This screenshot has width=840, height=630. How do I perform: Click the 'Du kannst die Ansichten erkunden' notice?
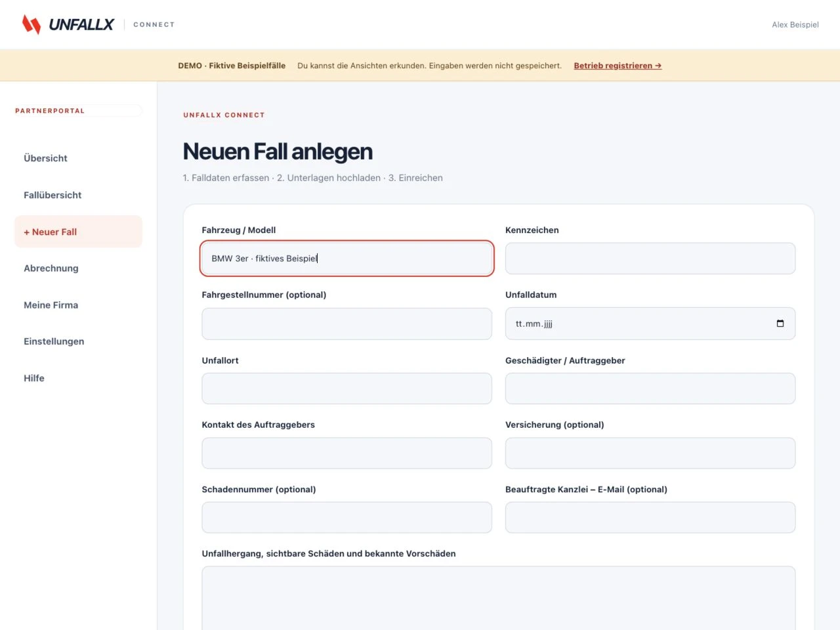[x=429, y=66]
